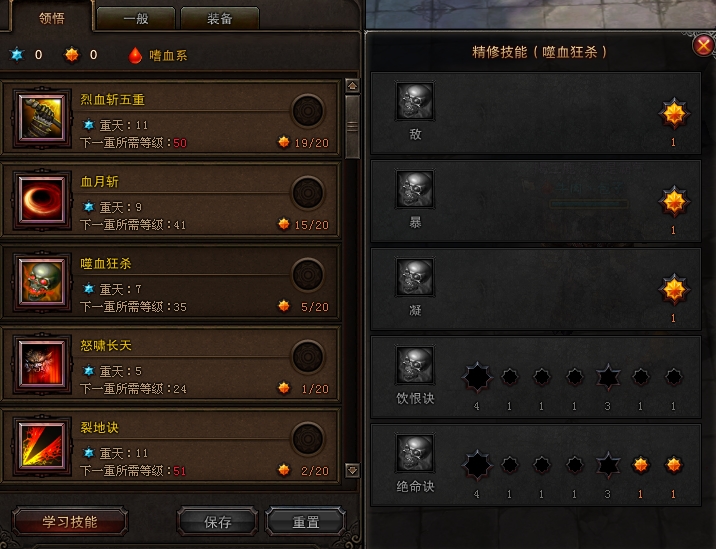This screenshot has width=716, height=549.
Task: Click the 重置 button
Action: coord(305,522)
